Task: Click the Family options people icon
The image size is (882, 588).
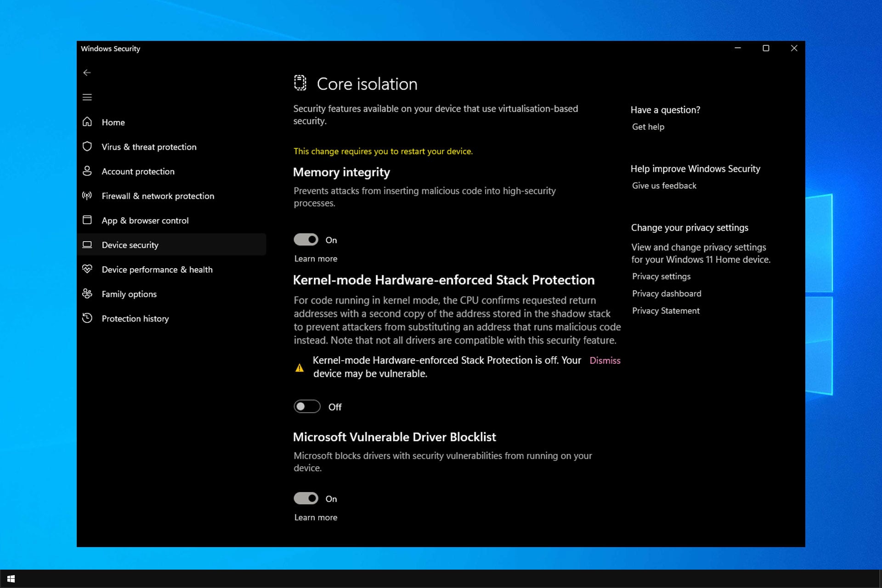Action: click(x=87, y=294)
